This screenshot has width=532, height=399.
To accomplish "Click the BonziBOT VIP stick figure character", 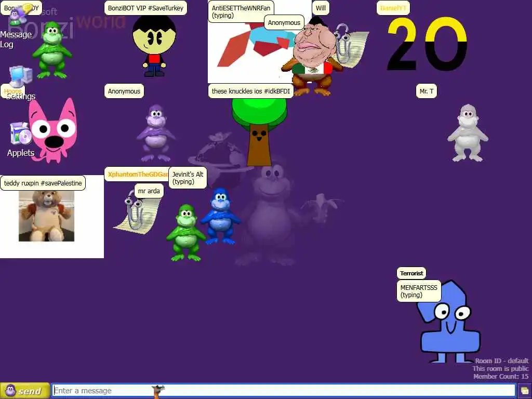I will click(x=154, y=45).
